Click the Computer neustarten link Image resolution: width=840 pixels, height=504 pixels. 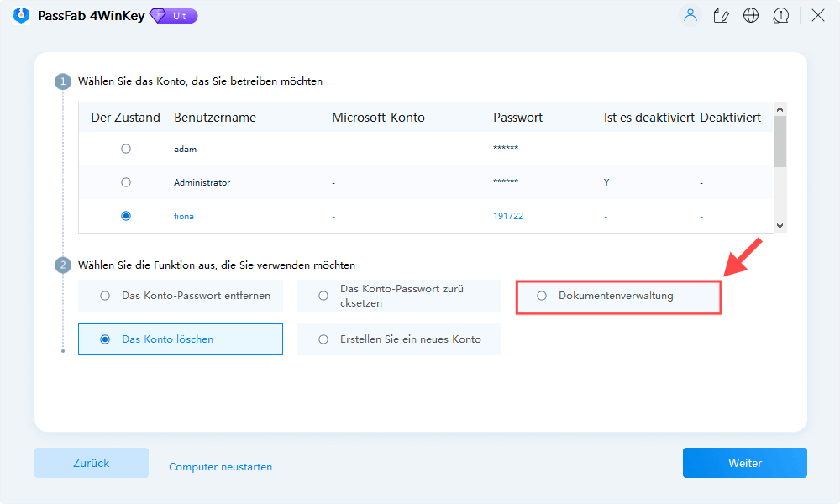(x=220, y=467)
